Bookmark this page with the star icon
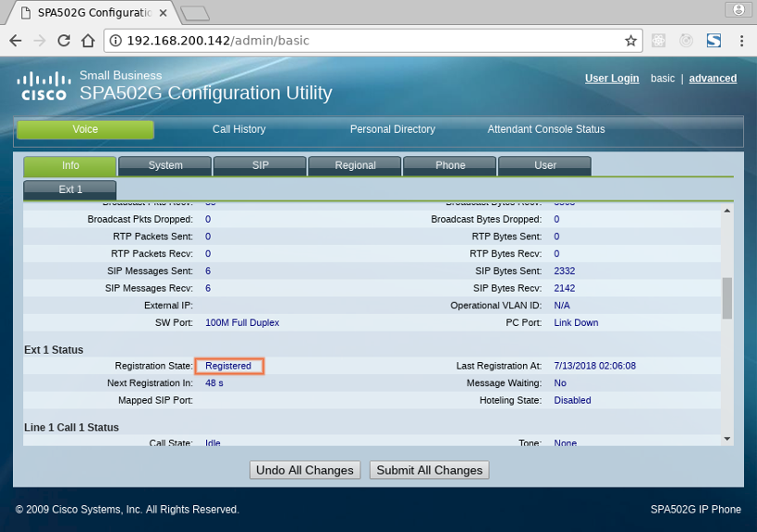 [631, 41]
